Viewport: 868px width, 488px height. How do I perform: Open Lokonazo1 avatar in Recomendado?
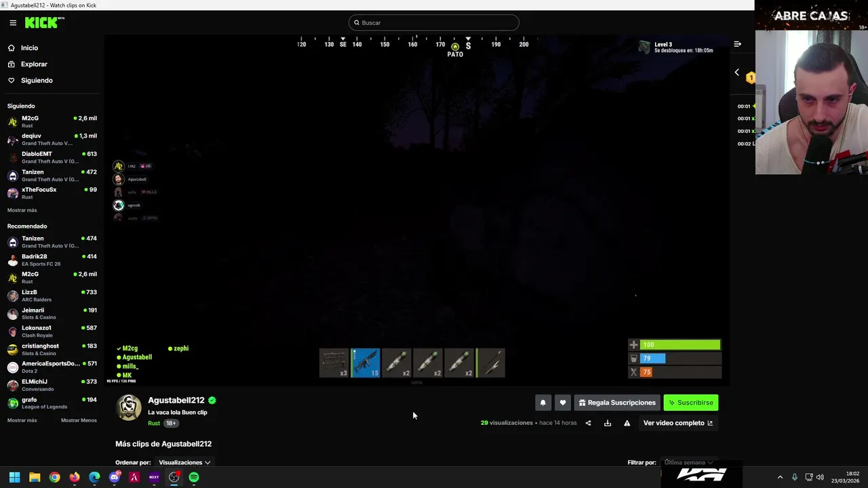(x=12, y=331)
